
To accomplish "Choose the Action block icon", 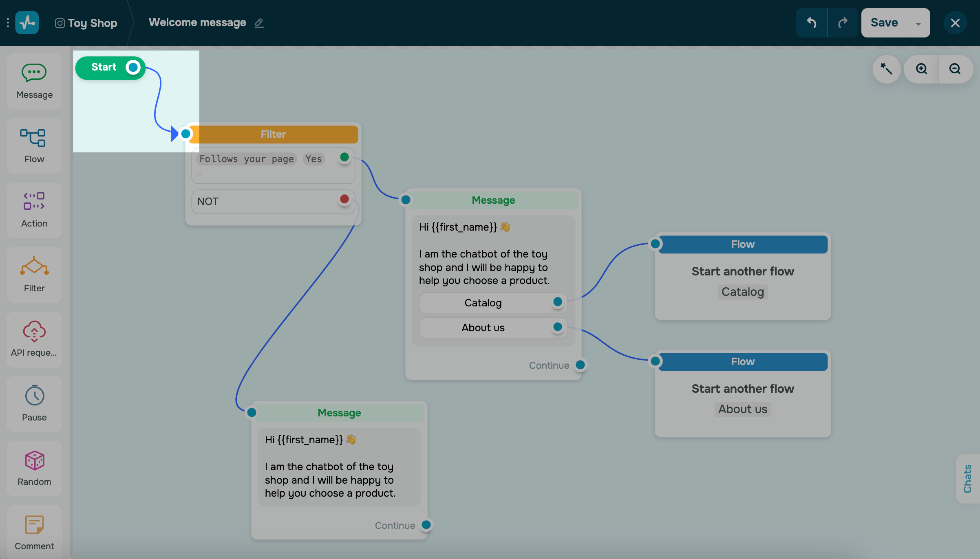I will tap(34, 210).
